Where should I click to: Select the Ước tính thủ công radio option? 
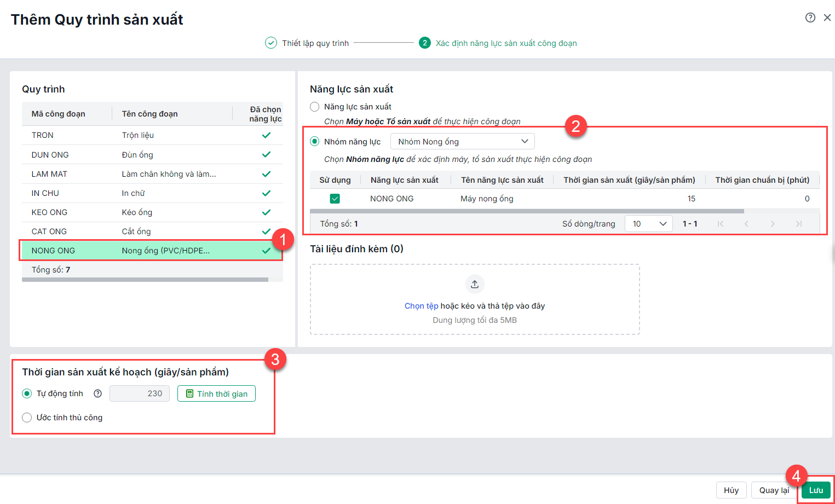point(27,418)
